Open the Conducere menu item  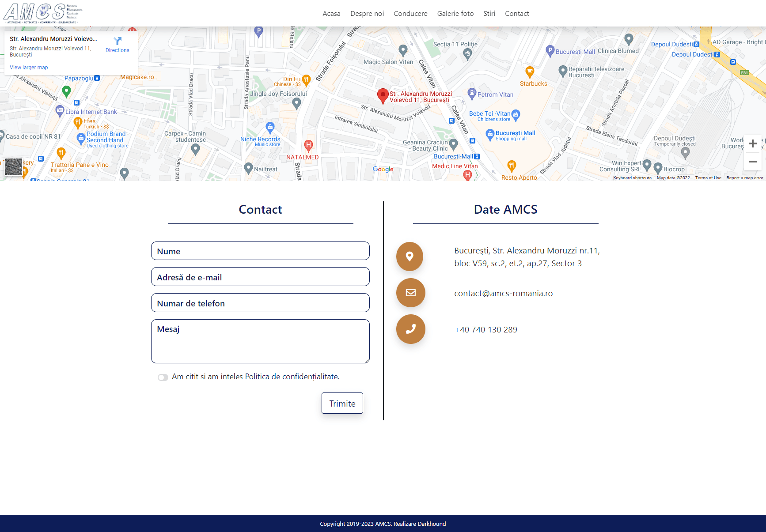pos(410,14)
